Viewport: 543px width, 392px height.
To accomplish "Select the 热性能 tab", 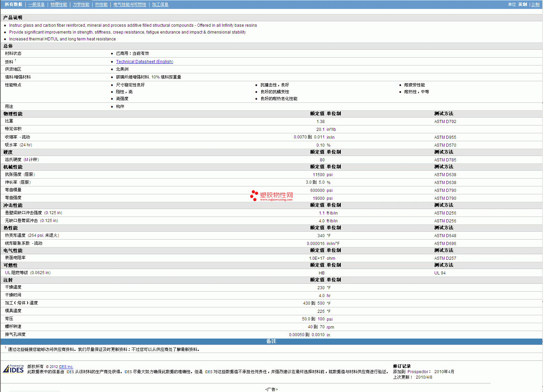I will (x=101, y=4).
